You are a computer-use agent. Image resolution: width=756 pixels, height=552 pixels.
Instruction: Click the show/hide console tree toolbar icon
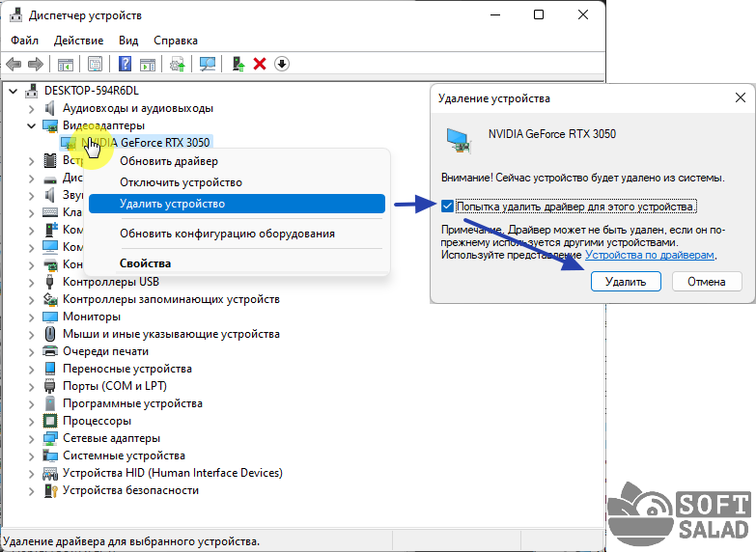click(x=66, y=64)
